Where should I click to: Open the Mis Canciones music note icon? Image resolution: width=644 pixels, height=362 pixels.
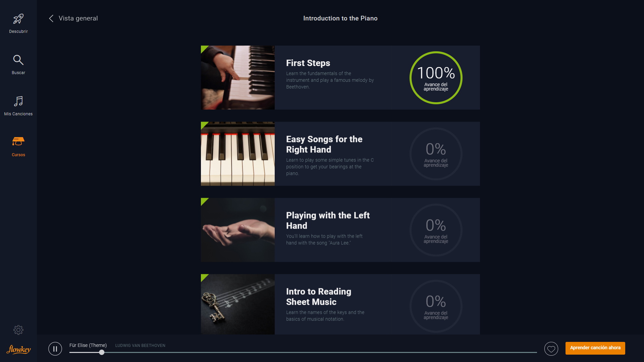(x=18, y=101)
